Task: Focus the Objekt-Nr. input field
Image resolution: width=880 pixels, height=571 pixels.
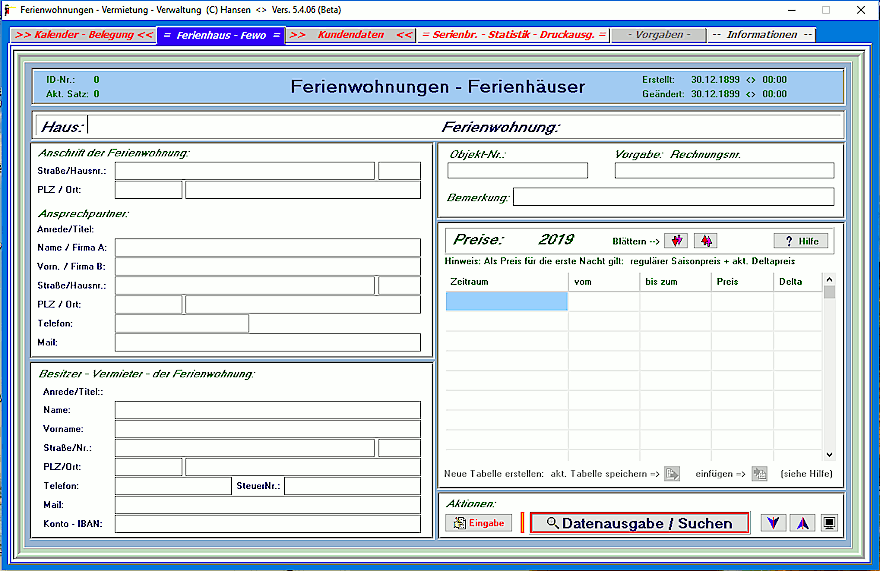Action: (x=517, y=171)
